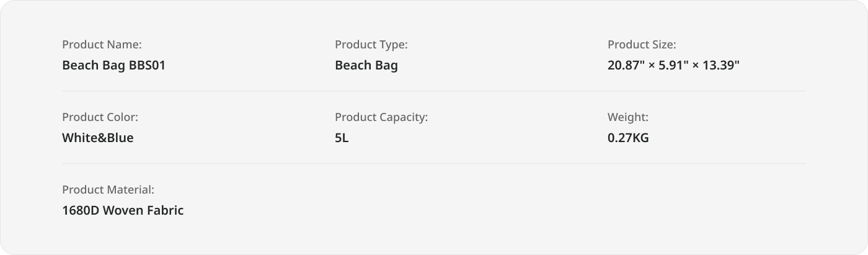Click the Weight label
Image resolution: width=868 pixels, height=255 pixels.
point(628,117)
